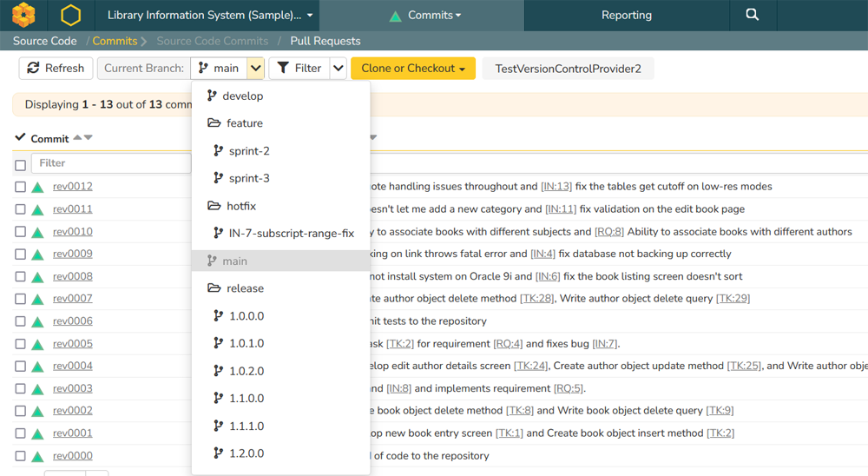Click the Commit filter text field

coord(111,163)
